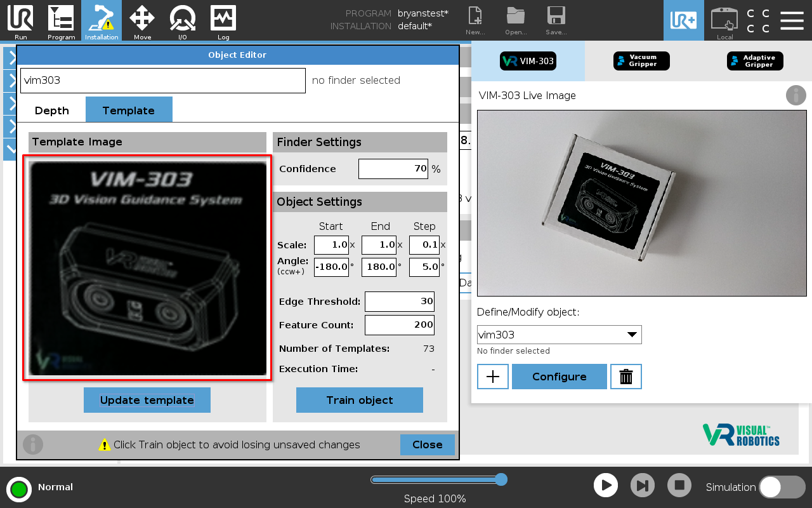812x508 pixels.
Task: Open the Adaptive Gripper tab
Action: pyautogui.click(x=755, y=62)
